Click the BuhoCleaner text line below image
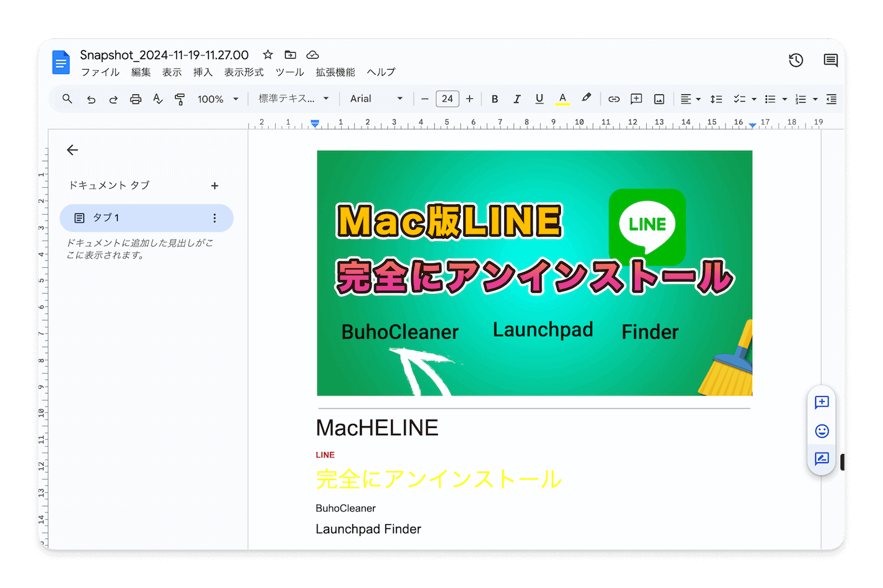883x588 pixels. click(346, 509)
